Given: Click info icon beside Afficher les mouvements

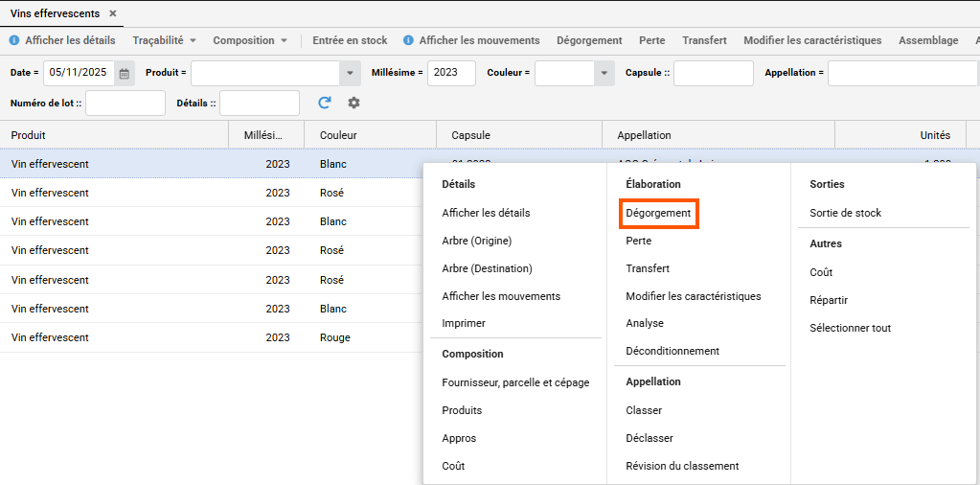Looking at the screenshot, I should tap(408, 40).
